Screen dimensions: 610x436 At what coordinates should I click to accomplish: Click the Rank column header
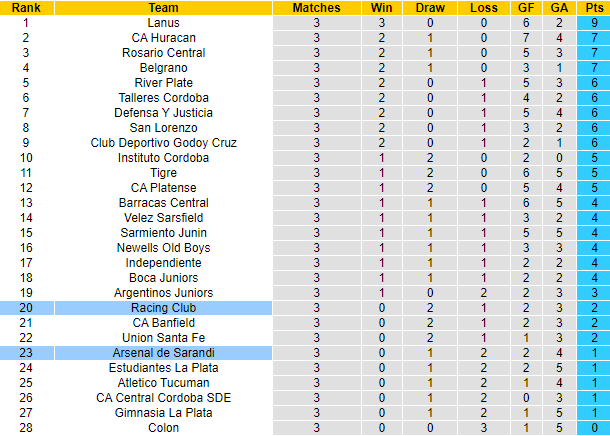pyautogui.click(x=26, y=7)
